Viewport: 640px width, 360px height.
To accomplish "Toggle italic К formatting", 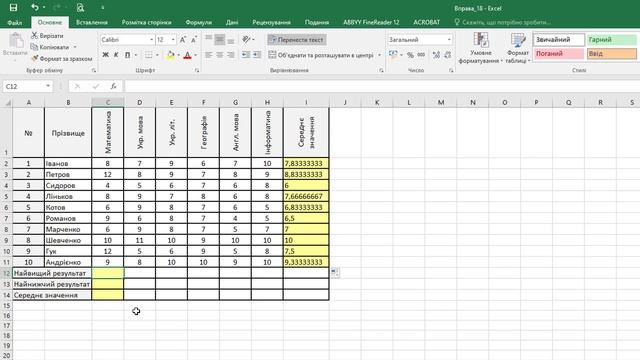I will (116, 55).
